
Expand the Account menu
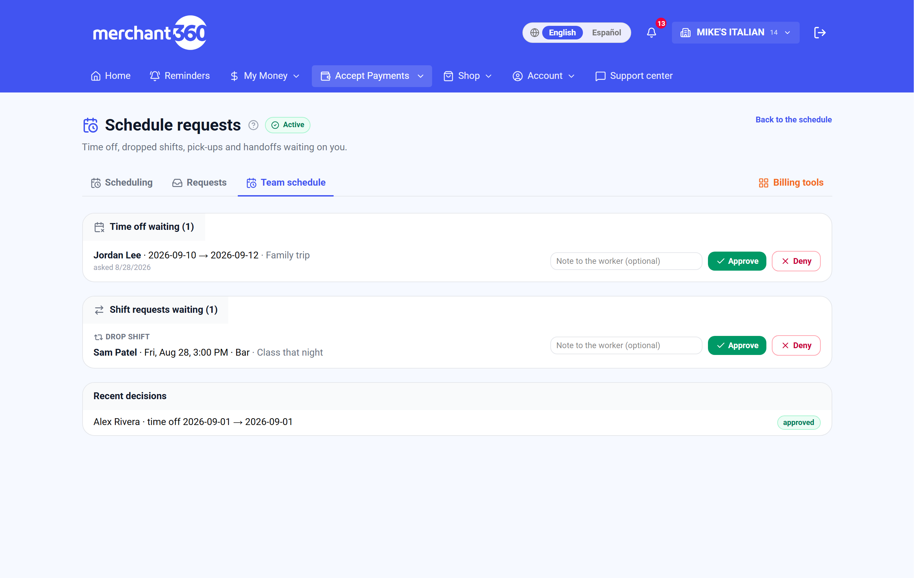pyautogui.click(x=544, y=76)
